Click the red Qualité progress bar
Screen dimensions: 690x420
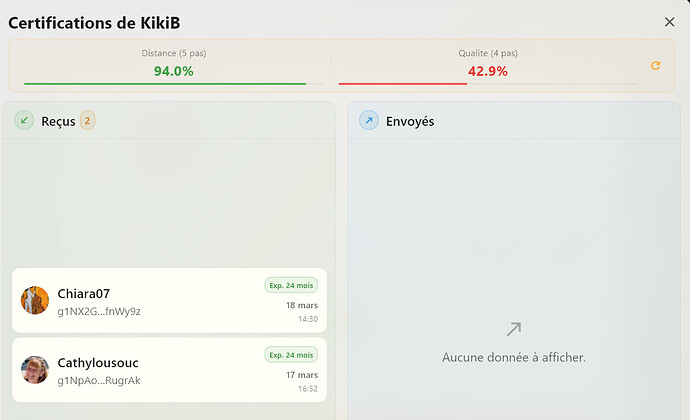click(402, 84)
